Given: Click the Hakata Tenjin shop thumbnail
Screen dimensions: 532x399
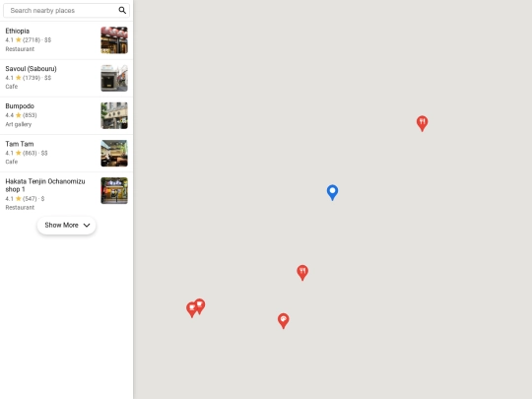Looking at the screenshot, I should (x=114, y=191).
